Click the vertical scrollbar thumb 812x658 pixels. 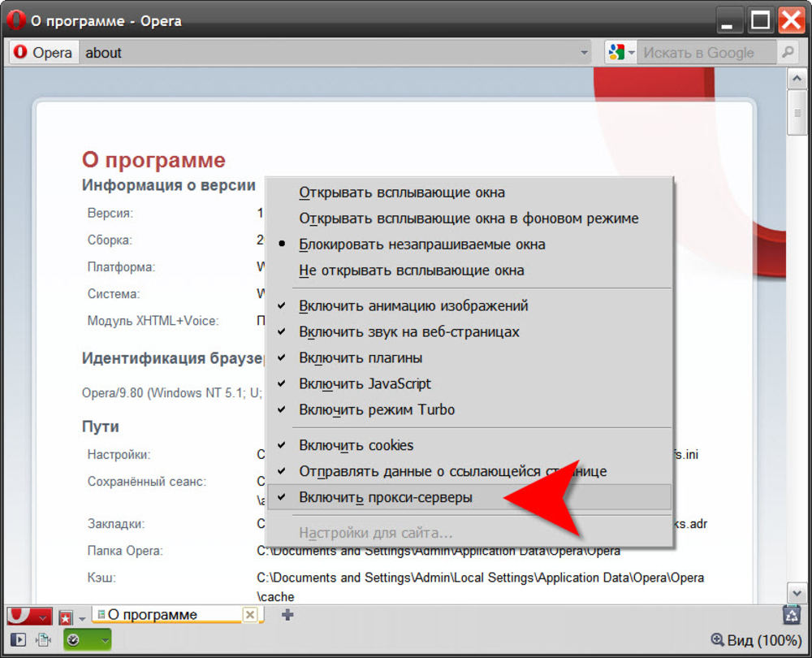(797, 112)
